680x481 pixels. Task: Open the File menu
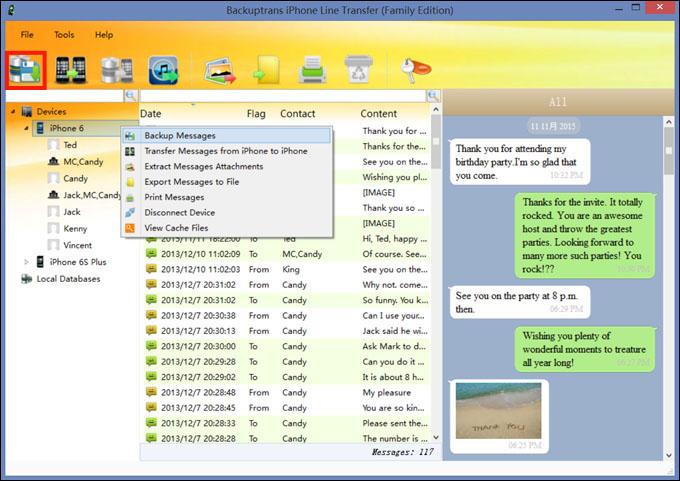(x=27, y=35)
